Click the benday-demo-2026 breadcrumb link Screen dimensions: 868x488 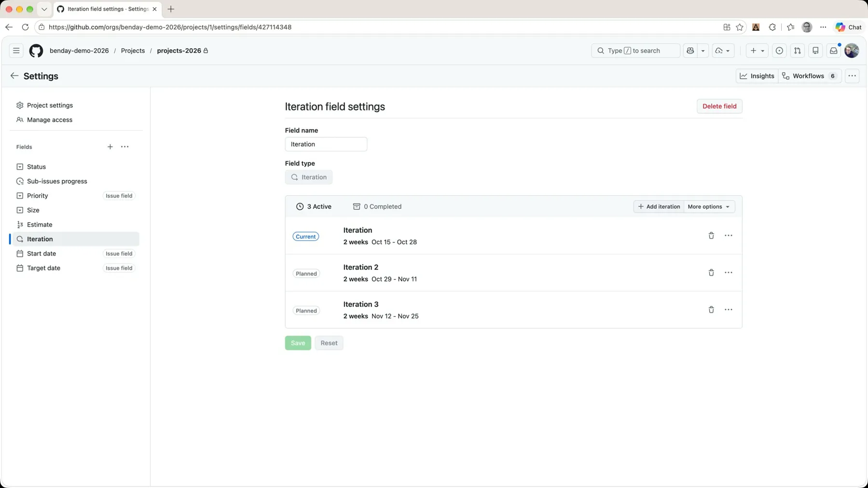tap(79, 51)
